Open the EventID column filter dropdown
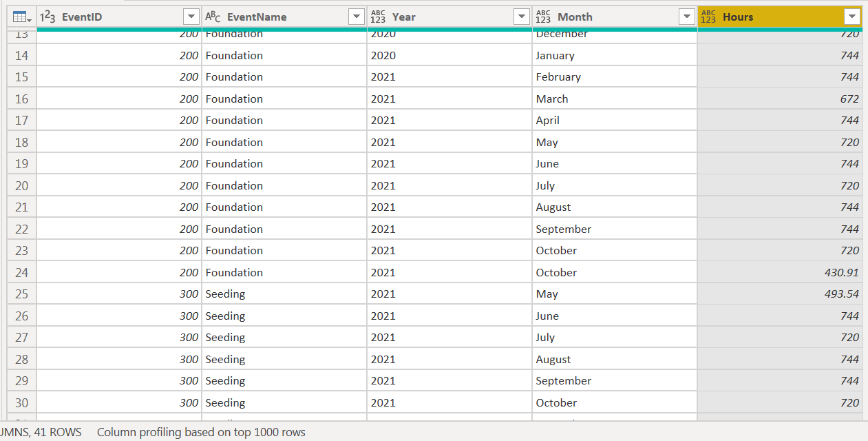The height and width of the screenshot is (441, 868). click(x=191, y=17)
